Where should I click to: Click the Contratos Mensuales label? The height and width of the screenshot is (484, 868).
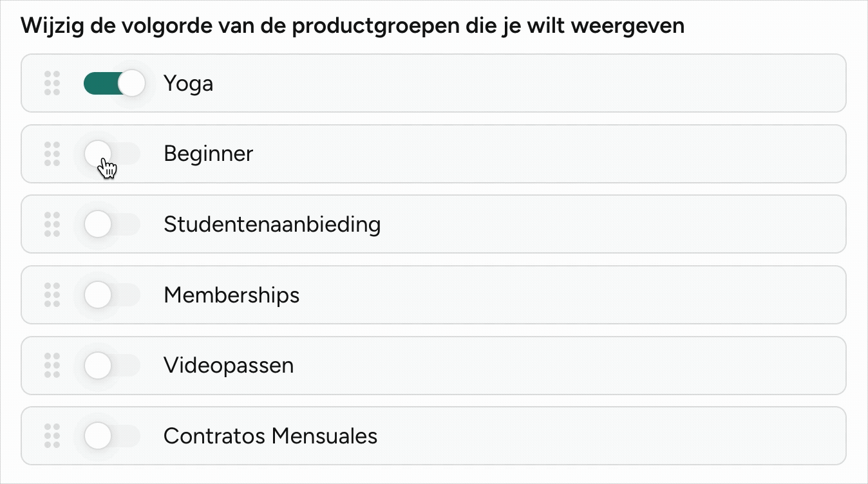(x=270, y=436)
